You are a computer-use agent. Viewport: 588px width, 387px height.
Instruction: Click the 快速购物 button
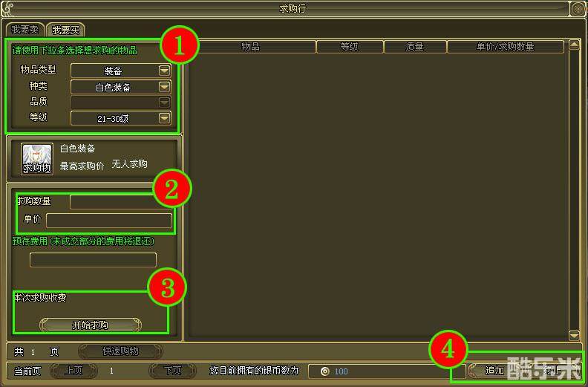point(120,351)
